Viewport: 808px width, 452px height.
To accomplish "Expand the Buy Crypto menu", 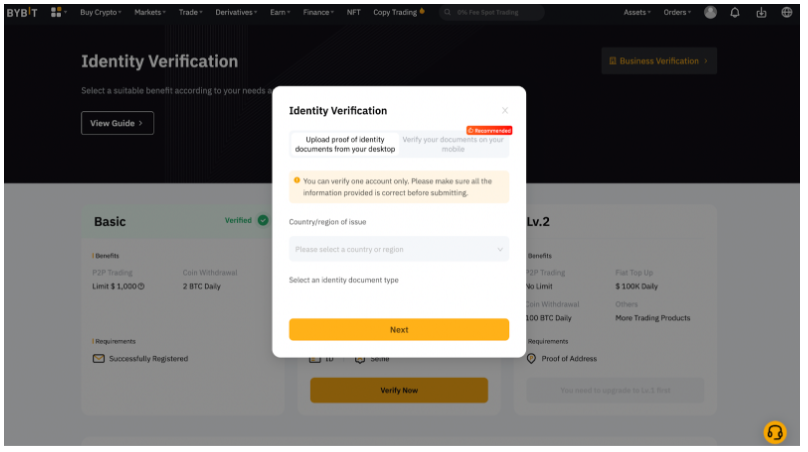I will coord(100,12).
